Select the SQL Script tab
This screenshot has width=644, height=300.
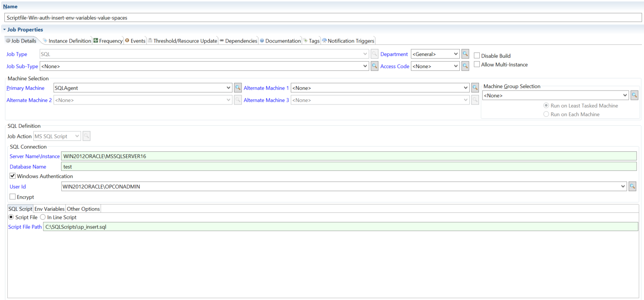(x=20, y=209)
